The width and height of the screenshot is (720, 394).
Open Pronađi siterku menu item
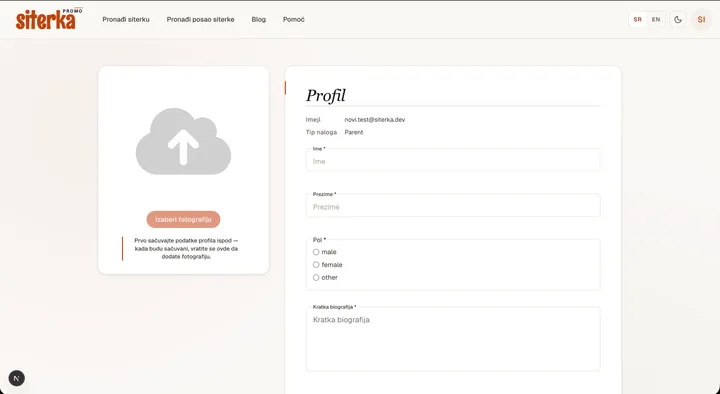126,19
